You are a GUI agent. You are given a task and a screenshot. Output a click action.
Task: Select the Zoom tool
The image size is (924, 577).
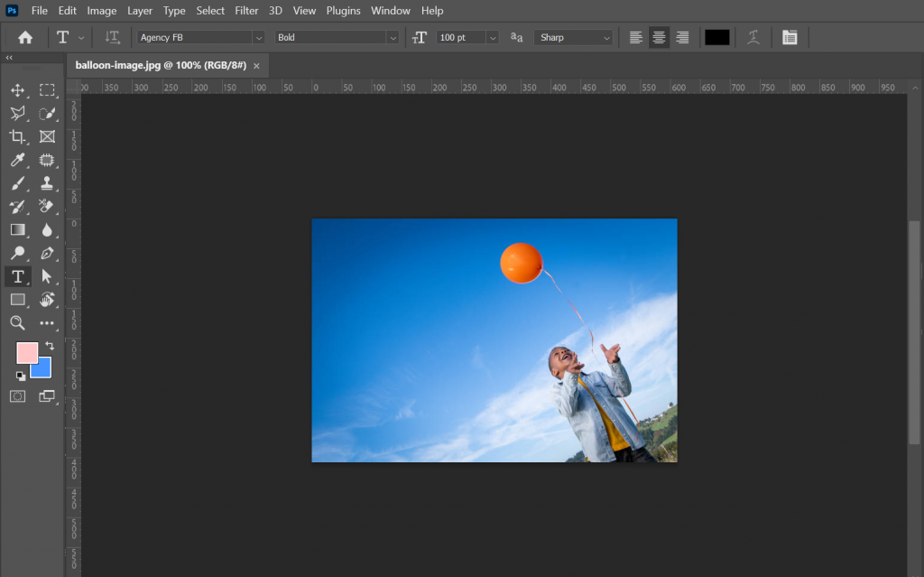pyautogui.click(x=18, y=322)
